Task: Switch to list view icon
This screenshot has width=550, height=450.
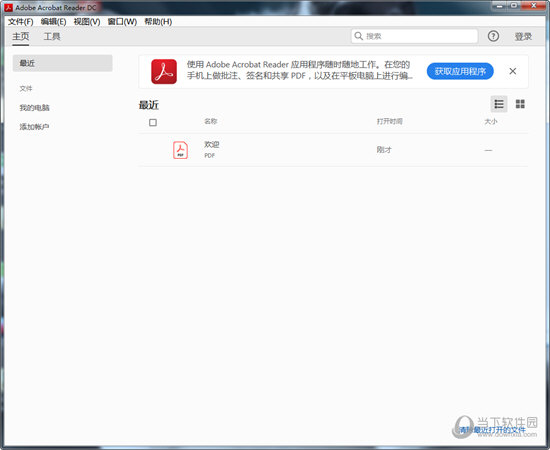Action: click(x=499, y=104)
